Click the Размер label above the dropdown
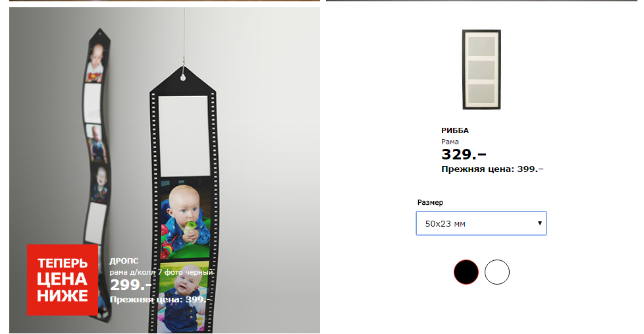 click(x=430, y=202)
